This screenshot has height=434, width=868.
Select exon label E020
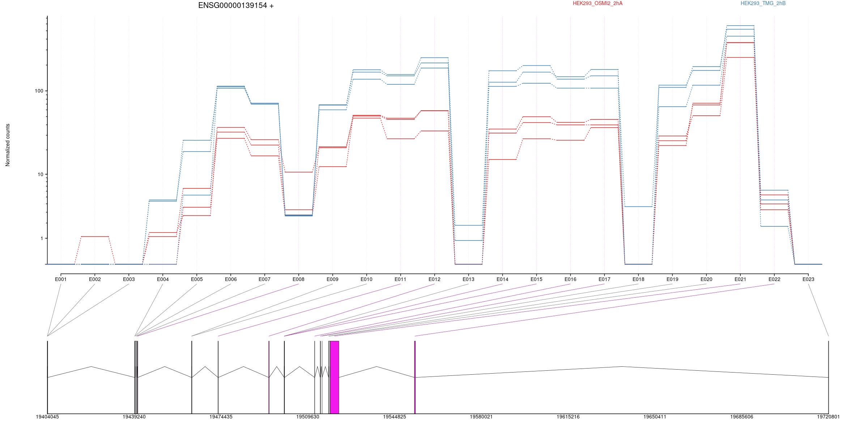point(706,279)
